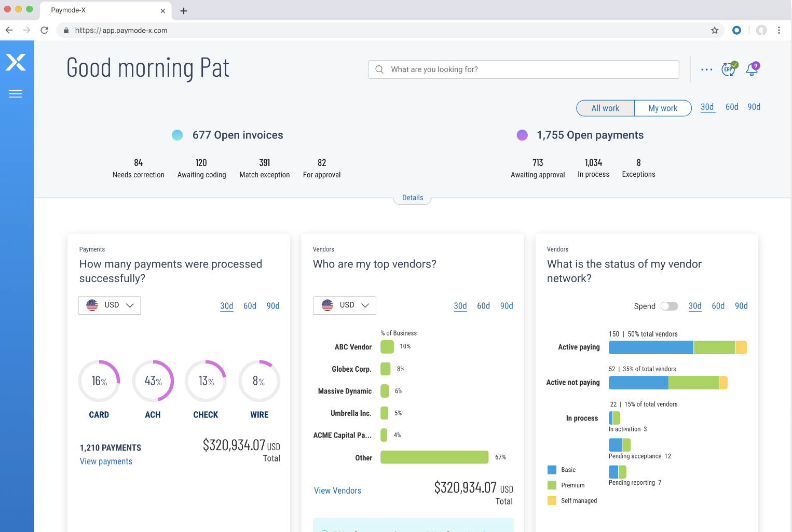Click the US flag in top vendors card
Image resolution: width=792 pixels, height=532 pixels.
[x=327, y=305]
